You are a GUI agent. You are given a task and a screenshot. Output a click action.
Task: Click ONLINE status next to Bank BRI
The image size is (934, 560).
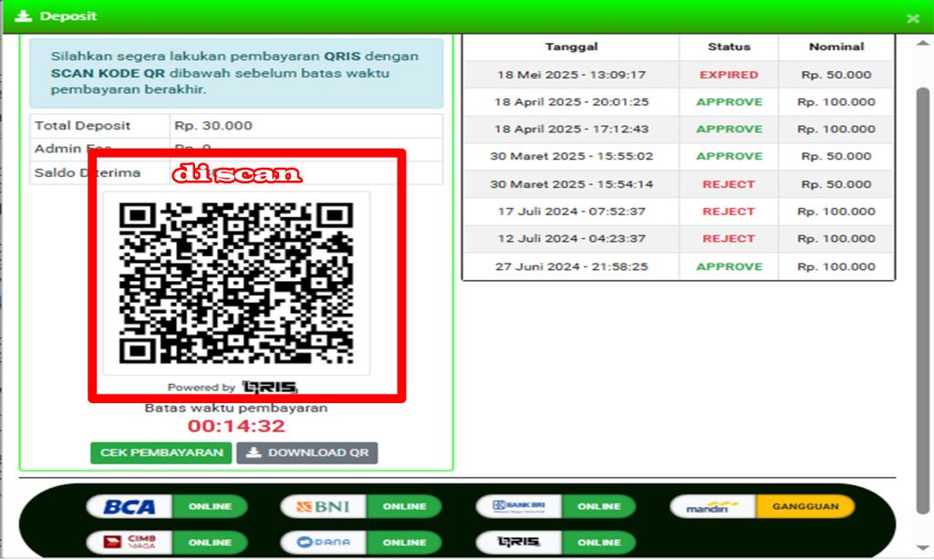[x=598, y=506]
